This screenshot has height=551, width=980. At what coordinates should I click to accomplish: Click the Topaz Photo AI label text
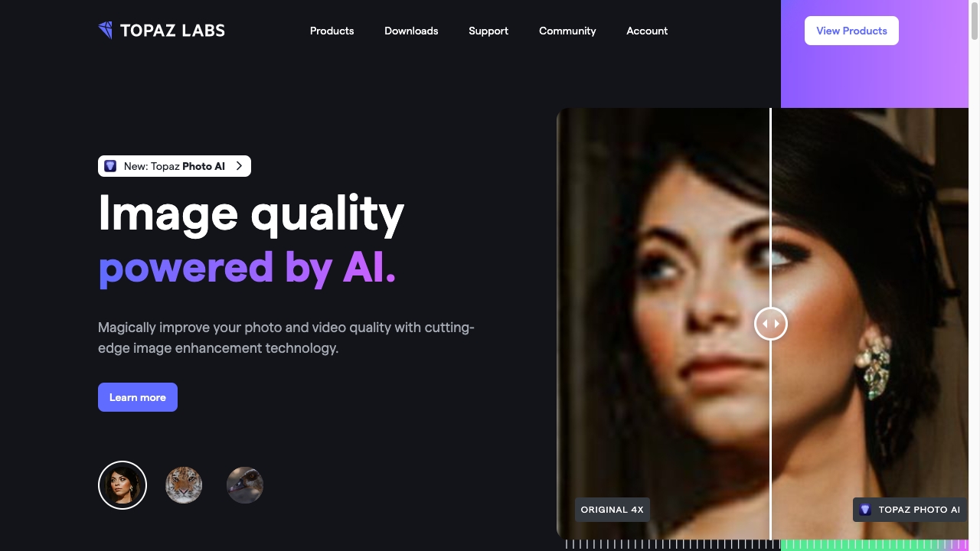tap(920, 510)
